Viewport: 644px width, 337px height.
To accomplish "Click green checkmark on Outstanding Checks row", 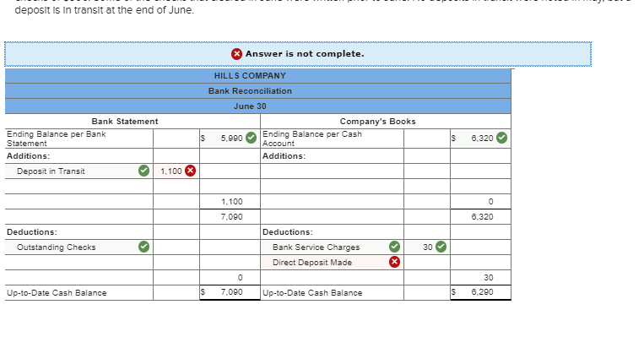I will (x=143, y=247).
